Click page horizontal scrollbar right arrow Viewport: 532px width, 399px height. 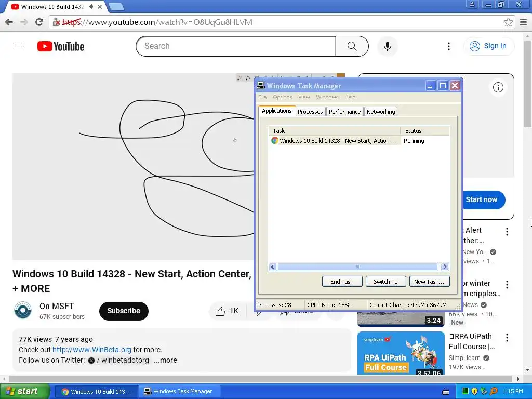pyautogui.click(x=518, y=379)
